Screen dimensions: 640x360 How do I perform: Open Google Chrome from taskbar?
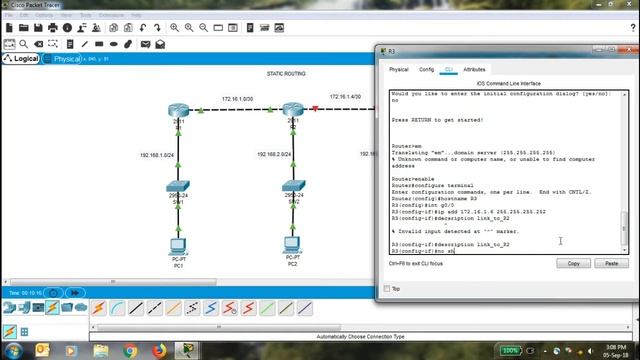130,351
